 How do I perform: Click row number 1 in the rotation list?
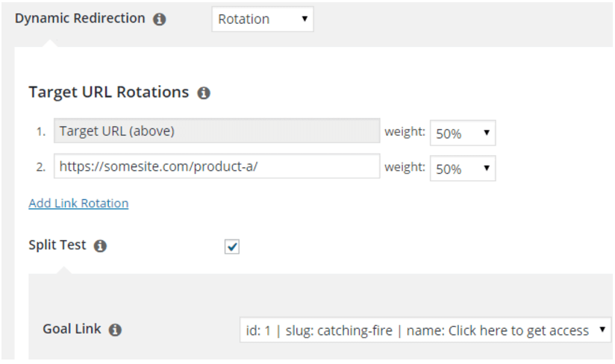(x=40, y=132)
